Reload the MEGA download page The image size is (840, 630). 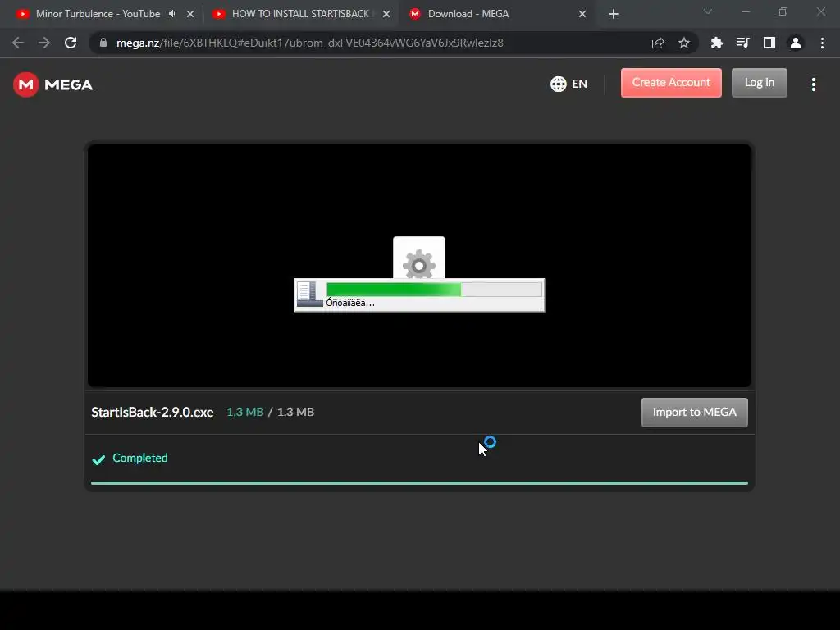coord(71,43)
